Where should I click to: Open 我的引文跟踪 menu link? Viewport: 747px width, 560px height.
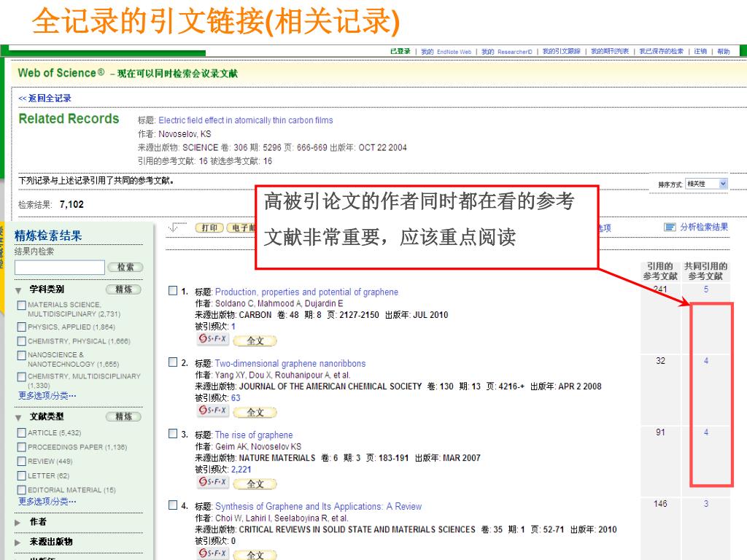pos(561,52)
